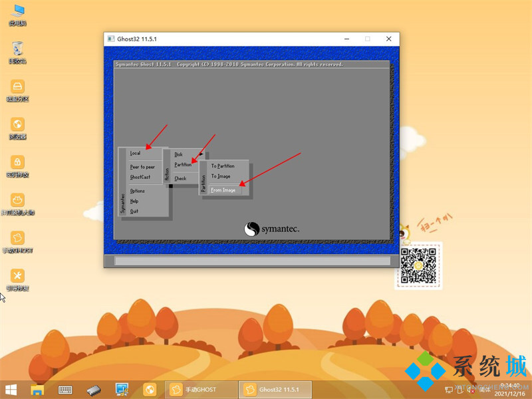
Task: Click the system clock showing 2021/12/16
Action: (x=509, y=390)
